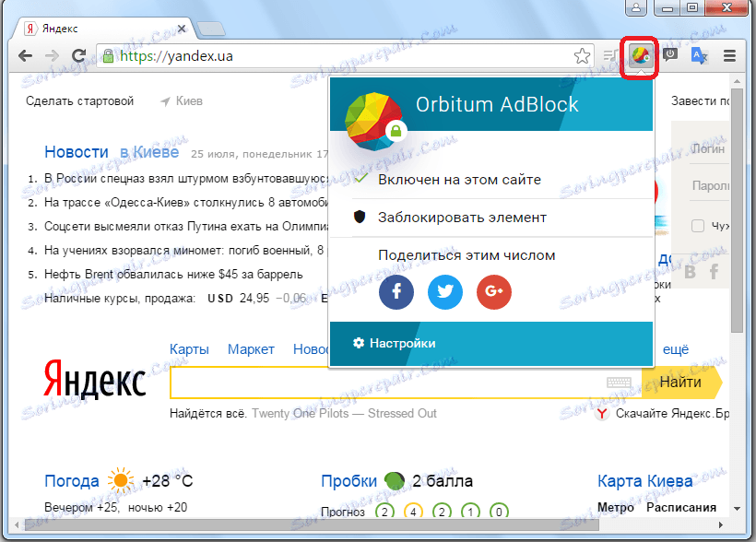Click the scroll-down arrow of vertical scrollbar
756x542 pixels.
tap(737, 508)
